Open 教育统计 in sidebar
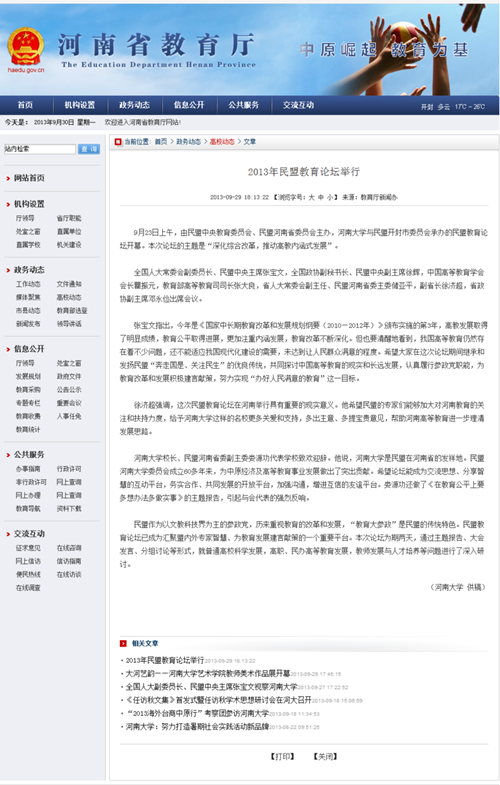The image size is (500, 785). 28,430
